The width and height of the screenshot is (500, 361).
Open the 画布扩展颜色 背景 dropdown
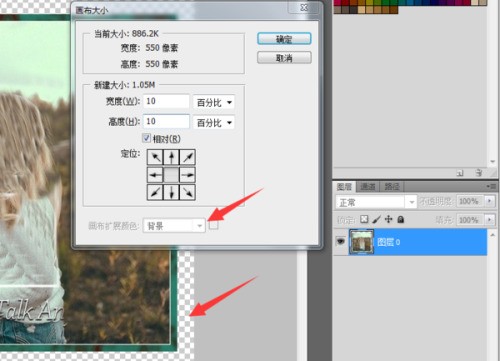[x=174, y=226]
